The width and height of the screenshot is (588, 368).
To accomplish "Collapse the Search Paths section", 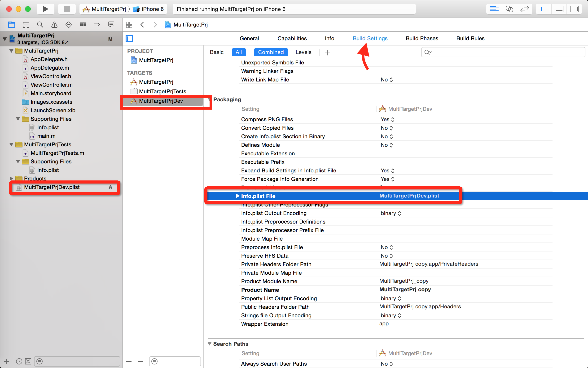I will point(210,344).
